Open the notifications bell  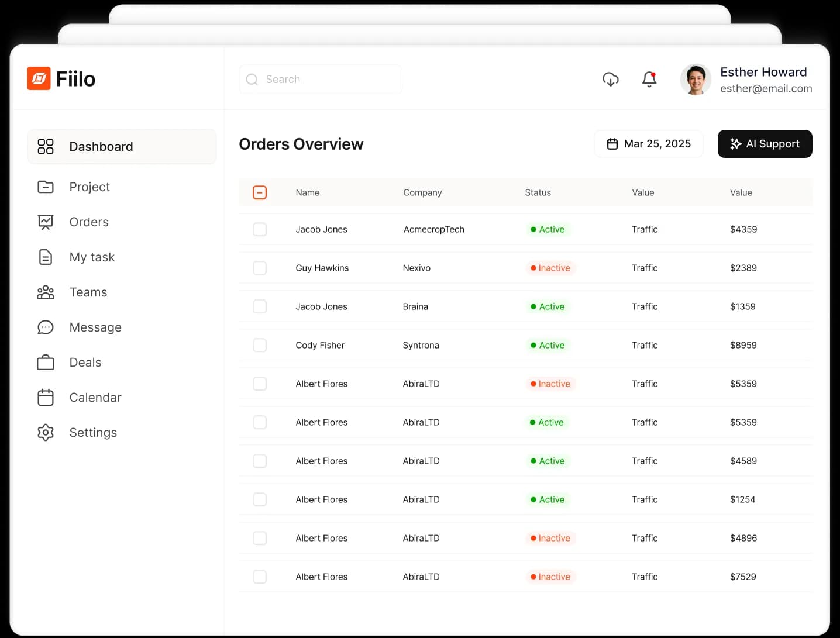pos(649,79)
